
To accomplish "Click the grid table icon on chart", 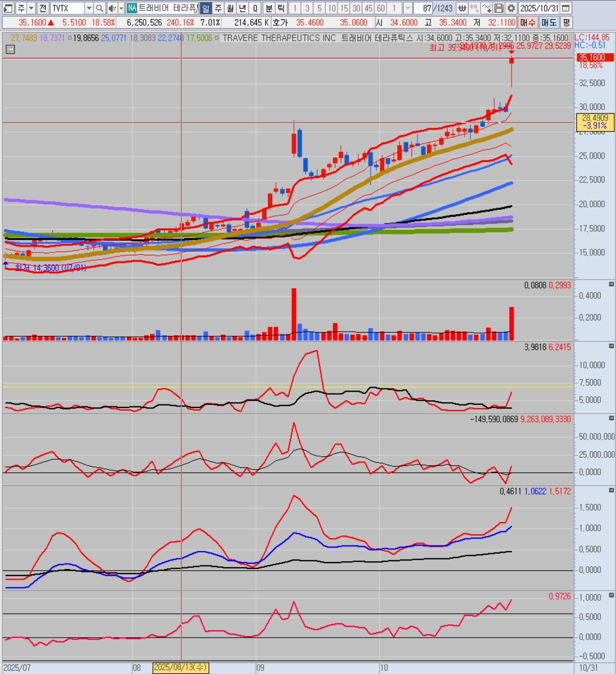I will (10, 49).
